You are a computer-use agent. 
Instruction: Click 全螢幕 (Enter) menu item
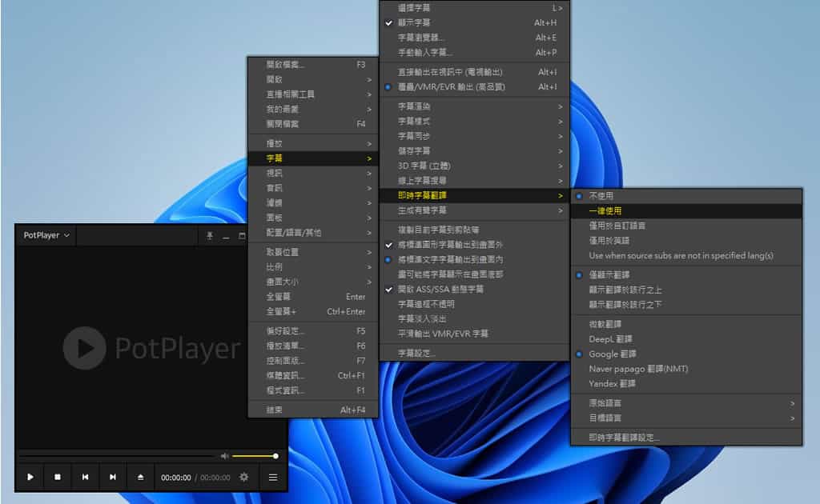pyautogui.click(x=313, y=297)
